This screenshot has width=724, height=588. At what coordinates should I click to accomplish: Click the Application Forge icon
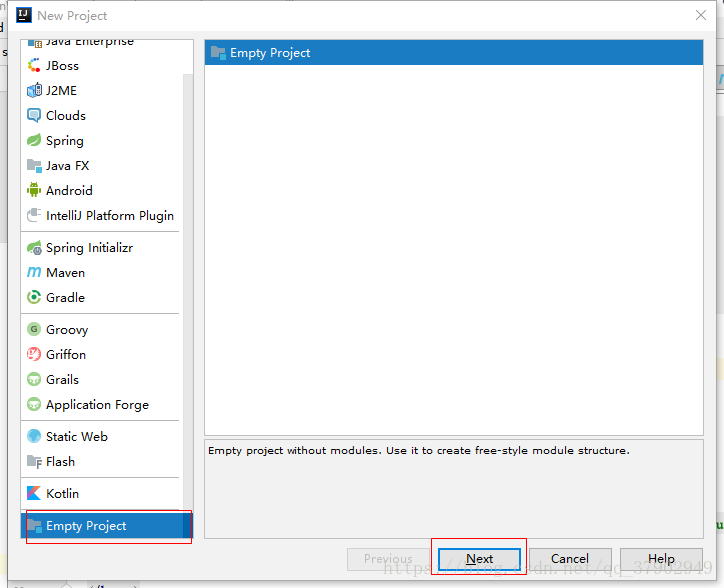tap(34, 404)
